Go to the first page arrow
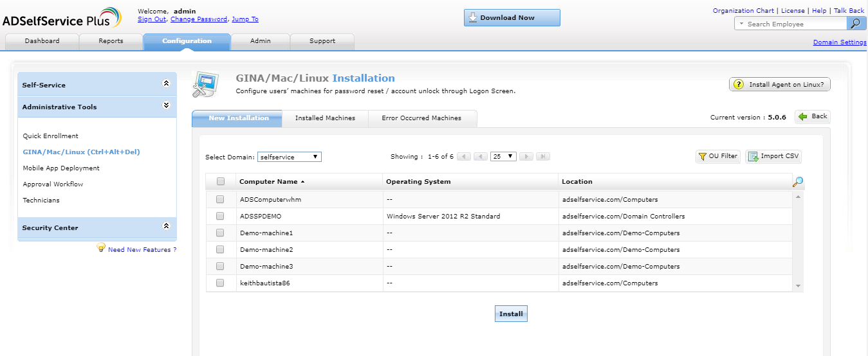The height and width of the screenshot is (356, 868). [x=463, y=157]
